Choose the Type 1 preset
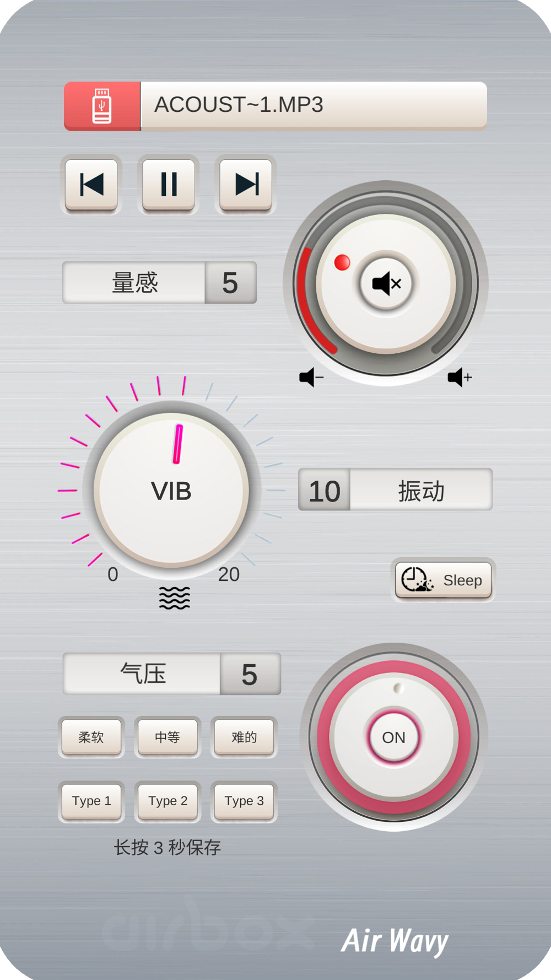 pyautogui.click(x=91, y=801)
